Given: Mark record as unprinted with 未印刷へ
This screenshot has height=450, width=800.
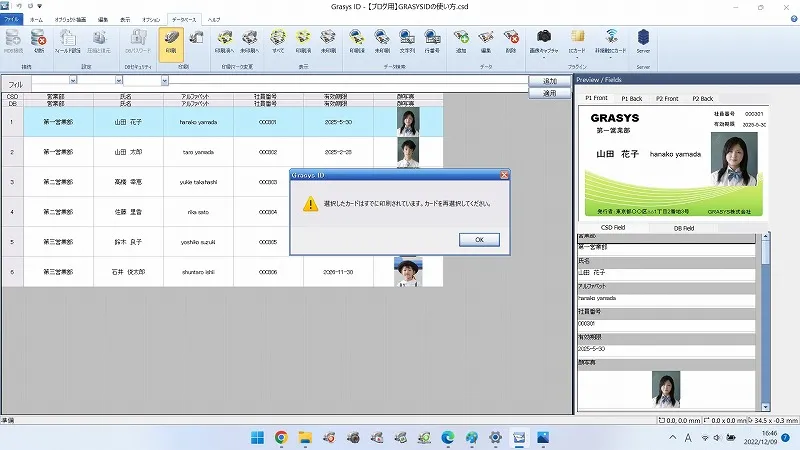Looking at the screenshot, I should pyautogui.click(x=249, y=41).
